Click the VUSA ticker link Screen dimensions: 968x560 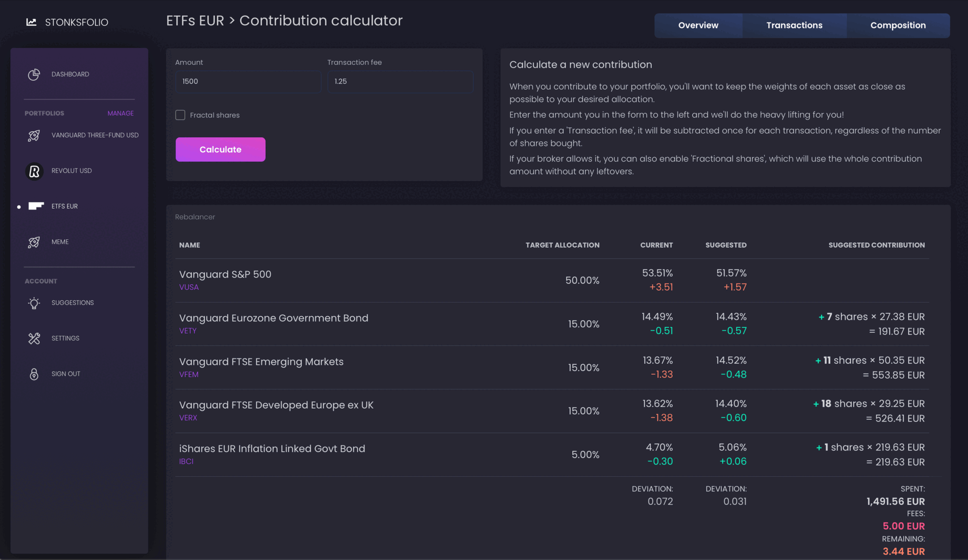pos(189,287)
